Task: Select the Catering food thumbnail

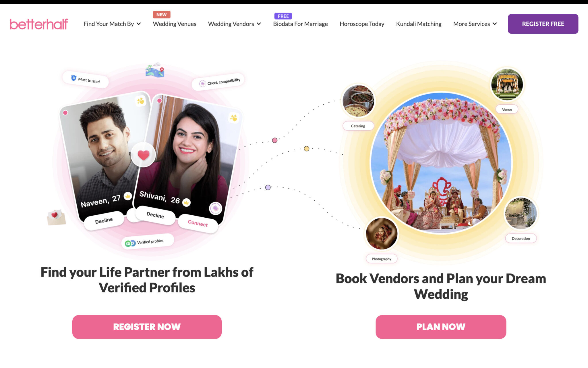Action: [x=358, y=101]
